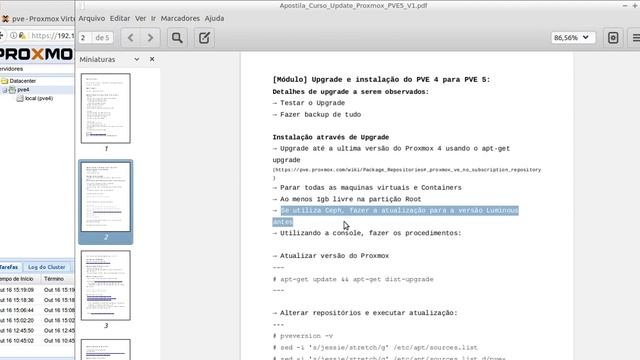Image resolution: width=640 pixels, height=360 pixels.
Task: Click the site info icon in address bar
Action: pyautogui.click(x=13, y=36)
